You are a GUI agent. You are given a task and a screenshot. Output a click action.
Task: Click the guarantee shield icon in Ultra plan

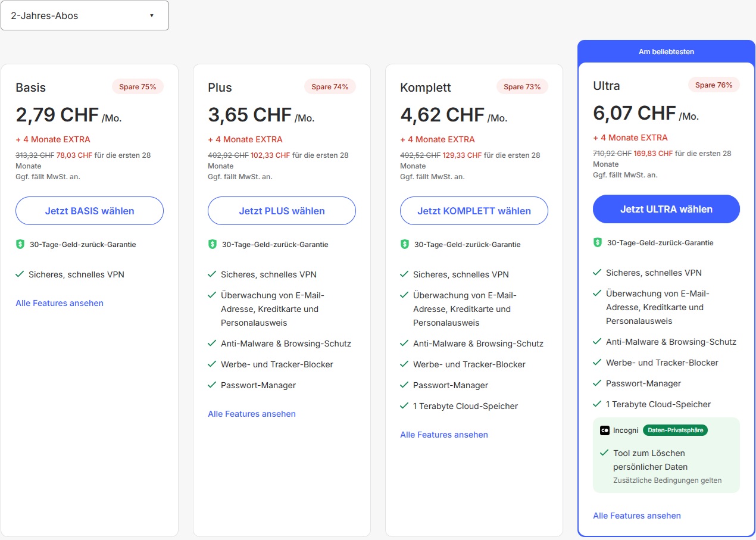point(598,243)
